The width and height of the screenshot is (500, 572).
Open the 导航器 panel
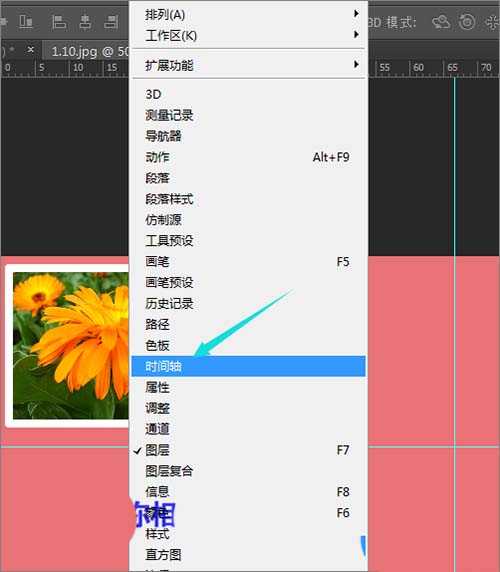tap(248, 136)
